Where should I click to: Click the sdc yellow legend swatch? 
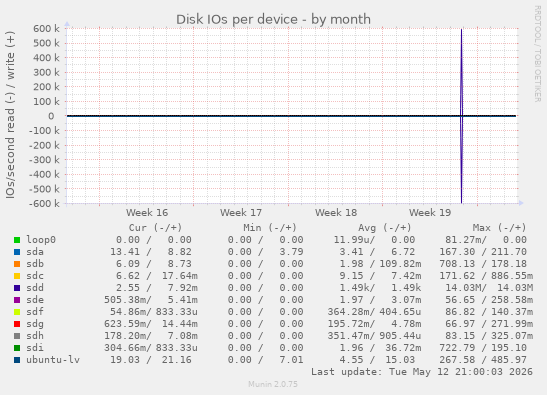coord(17,276)
